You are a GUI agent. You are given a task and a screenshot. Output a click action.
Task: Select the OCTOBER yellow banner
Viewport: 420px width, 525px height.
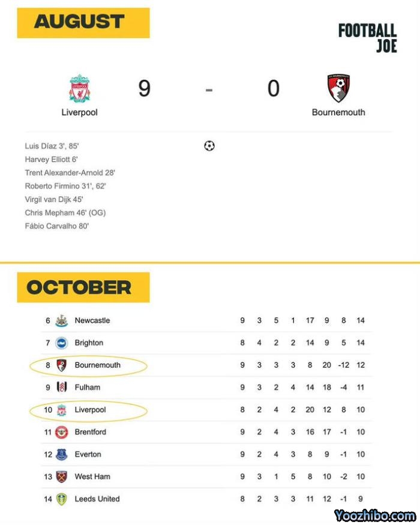pos(83,287)
